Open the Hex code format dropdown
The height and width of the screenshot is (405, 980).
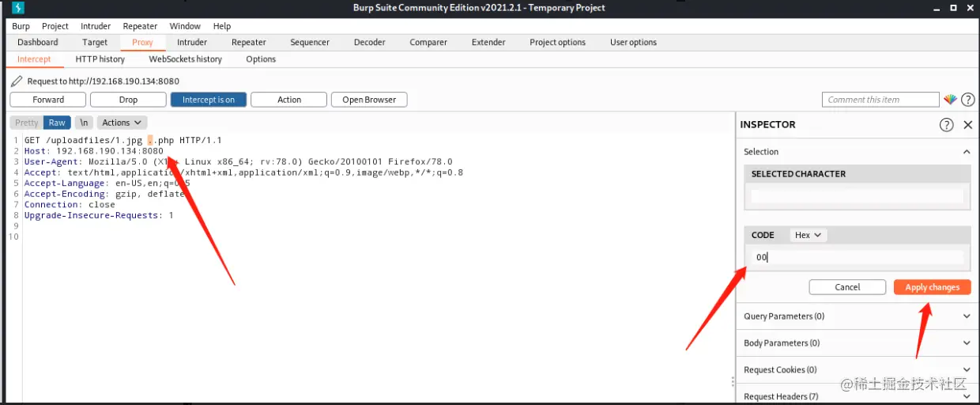tap(808, 235)
